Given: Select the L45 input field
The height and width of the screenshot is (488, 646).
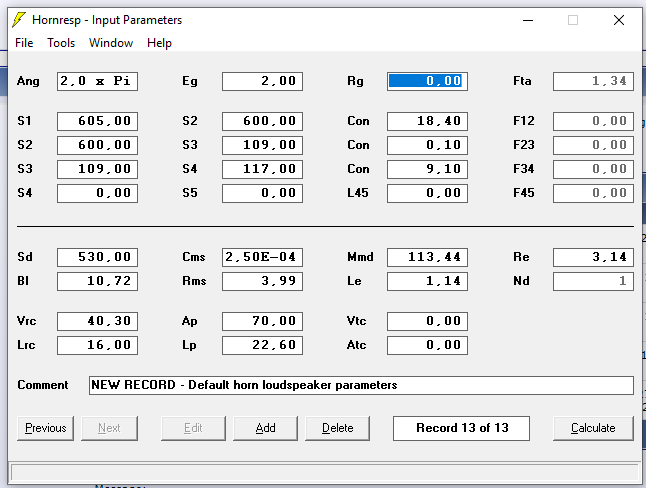Looking at the screenshot, I should point(428,193).
